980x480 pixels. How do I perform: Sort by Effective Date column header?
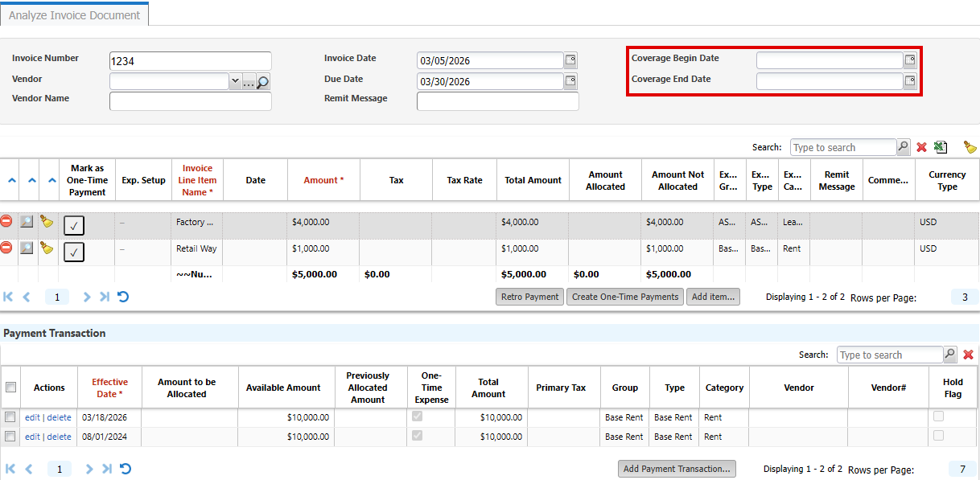point(109,388)
